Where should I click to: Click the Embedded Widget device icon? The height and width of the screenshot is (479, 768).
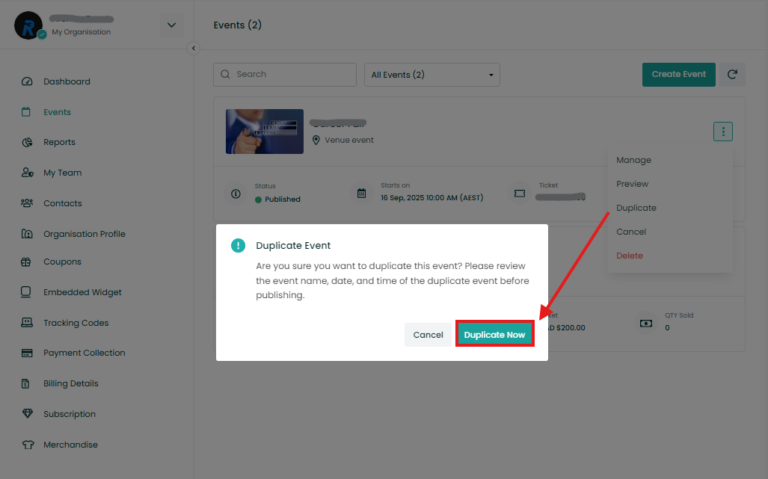[26, 292]
